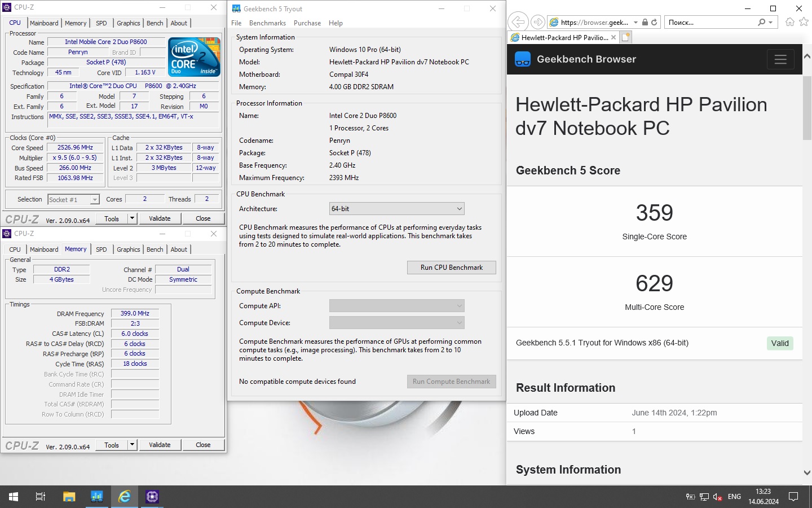This screenshot has height=508, width=812.
Task: Click the Intel Core 2 Duo logo
Action: pos(195,57)
